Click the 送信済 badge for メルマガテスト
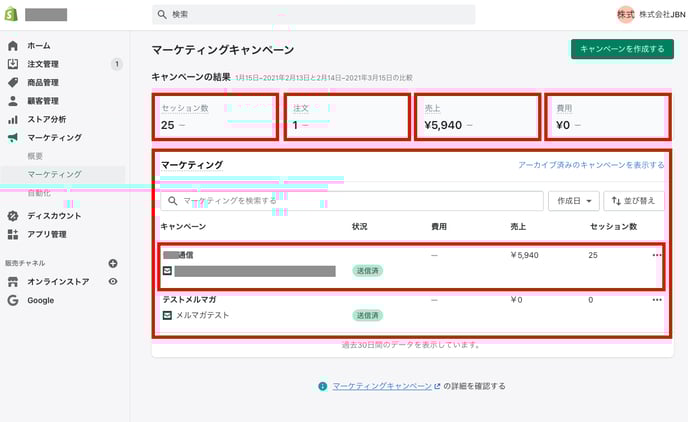The height and width of the screenshot is (422, 688). [368, 315]
